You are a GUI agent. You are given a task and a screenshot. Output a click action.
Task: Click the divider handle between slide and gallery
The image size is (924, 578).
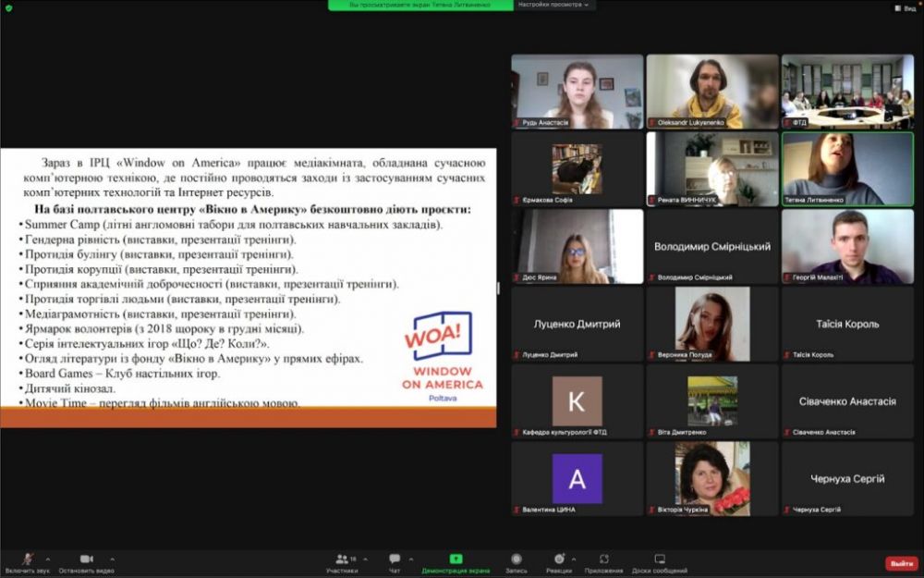499,288
